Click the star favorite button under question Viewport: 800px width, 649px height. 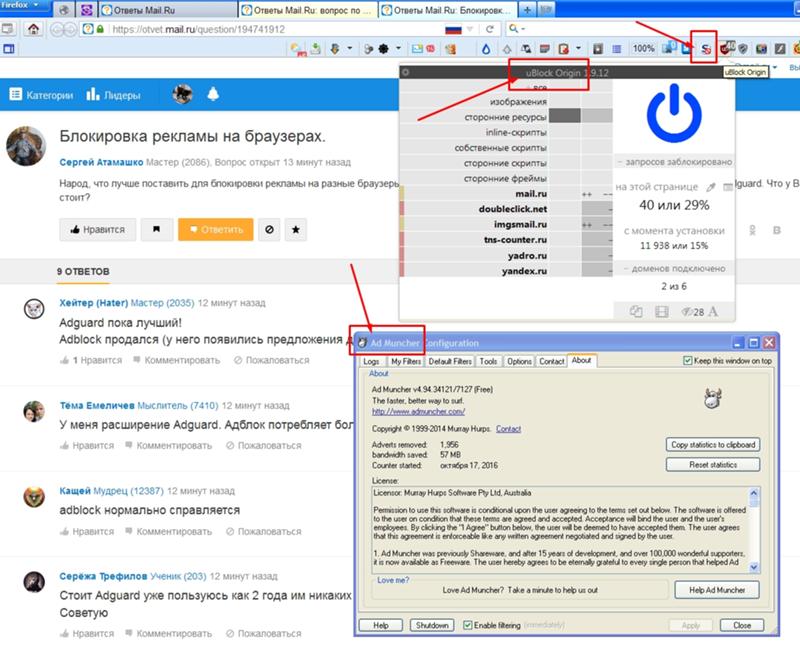295,230
